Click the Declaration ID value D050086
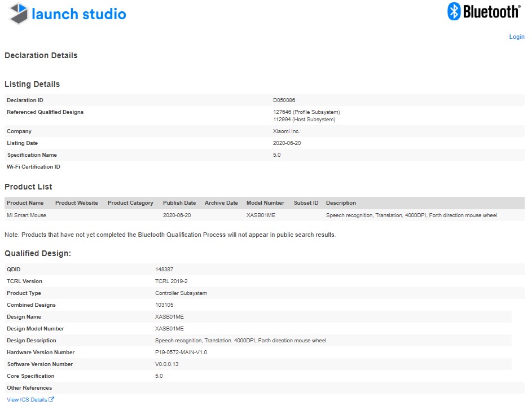Image resolution: width=532 pixels, height=410 pixels. 284,100
